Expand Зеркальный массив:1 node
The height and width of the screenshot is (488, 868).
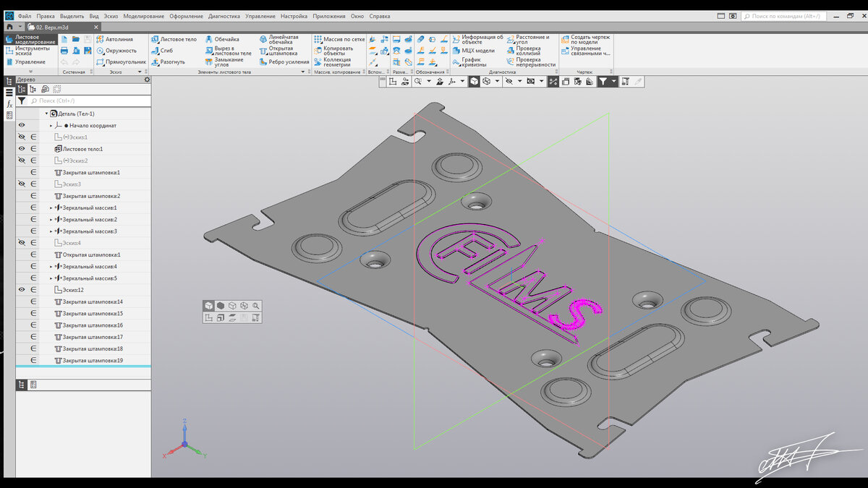[51, 207]
